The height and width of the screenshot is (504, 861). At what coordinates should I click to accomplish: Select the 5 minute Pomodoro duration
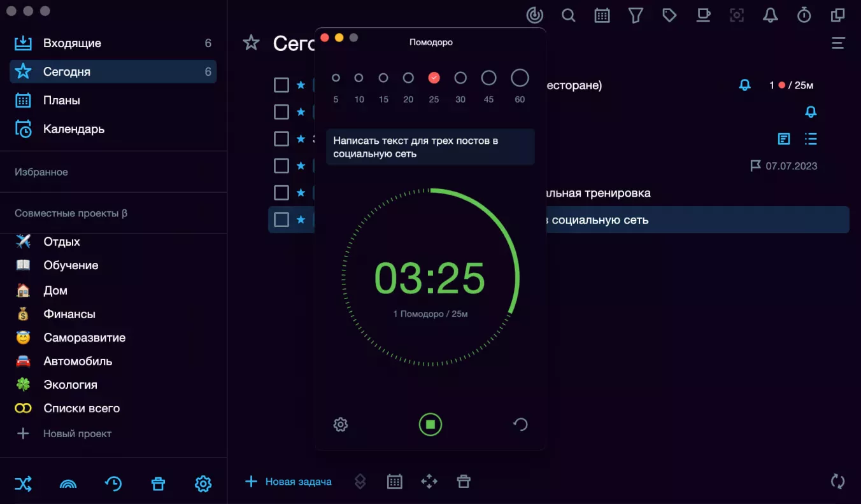point(336,78)
